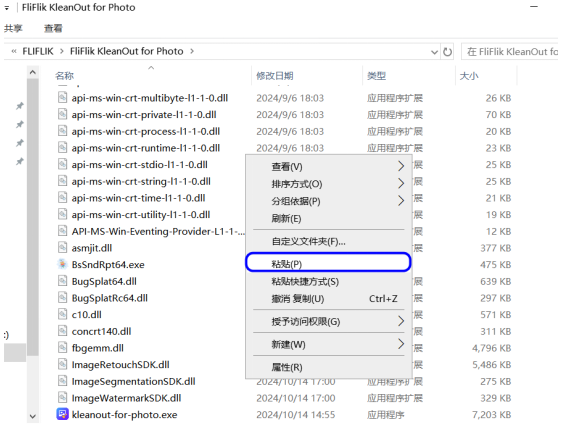Click the api-ms-win-crt-stdio dll icon

click(x=62, y=164)
